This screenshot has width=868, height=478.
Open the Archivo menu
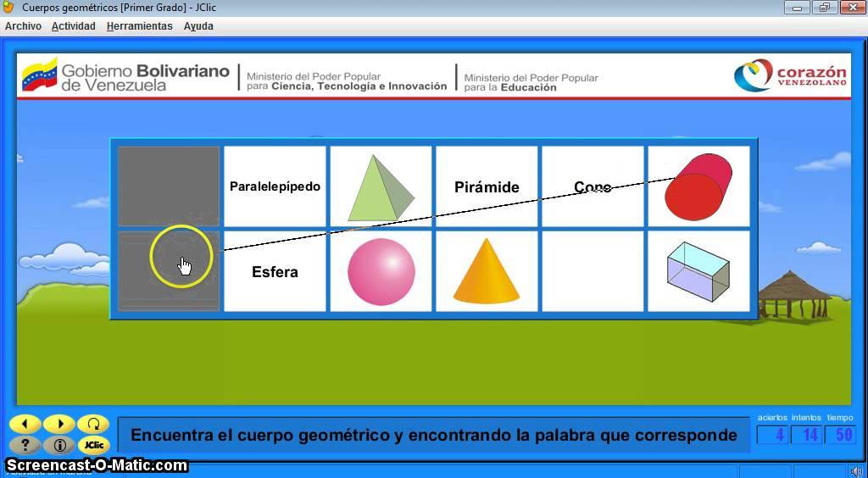tap(23, 26)
